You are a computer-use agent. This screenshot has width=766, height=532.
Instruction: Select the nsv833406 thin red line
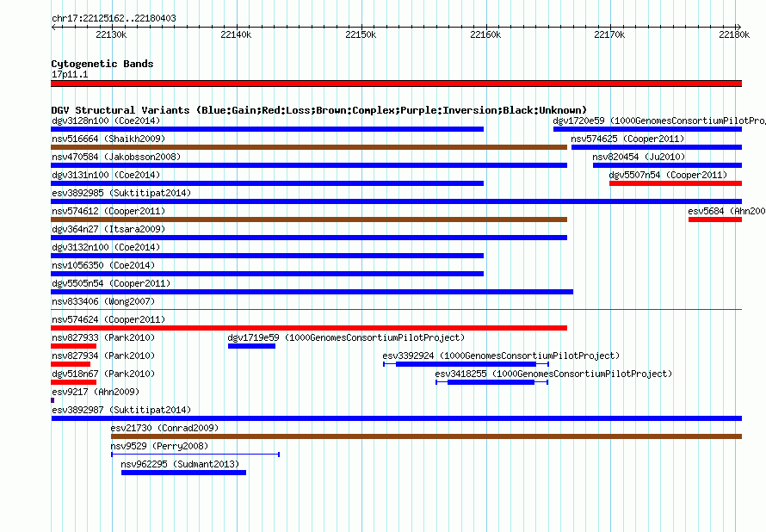pyautogui.click(x=396, y=309)
